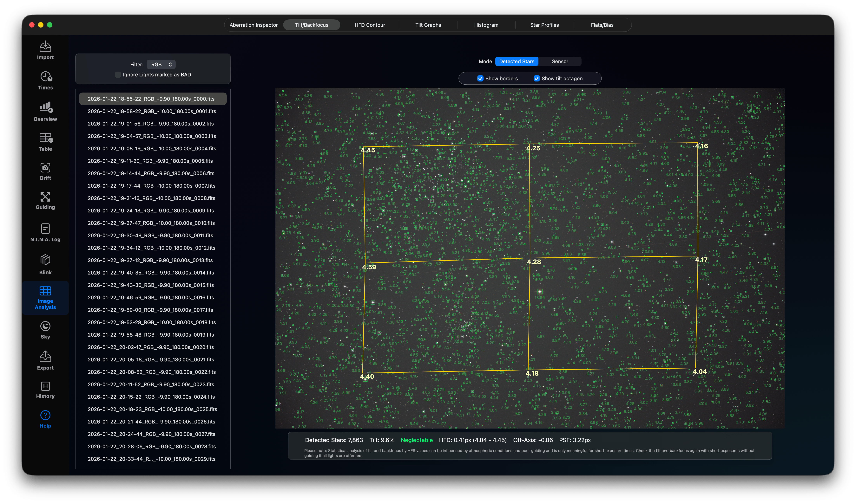The width and height of the screenshot is (856, 504).
Task: Select file ending _0022.fits
Action: [153, 372]
